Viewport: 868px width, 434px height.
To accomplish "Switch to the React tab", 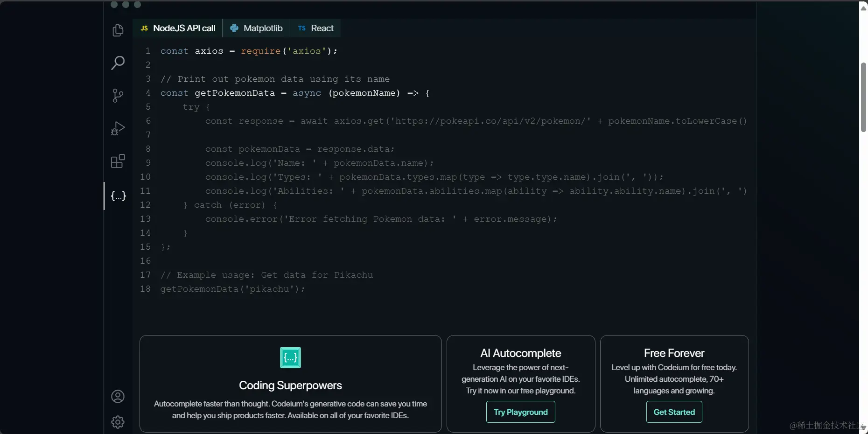I will pyautogui.click(x=315, y=28).
